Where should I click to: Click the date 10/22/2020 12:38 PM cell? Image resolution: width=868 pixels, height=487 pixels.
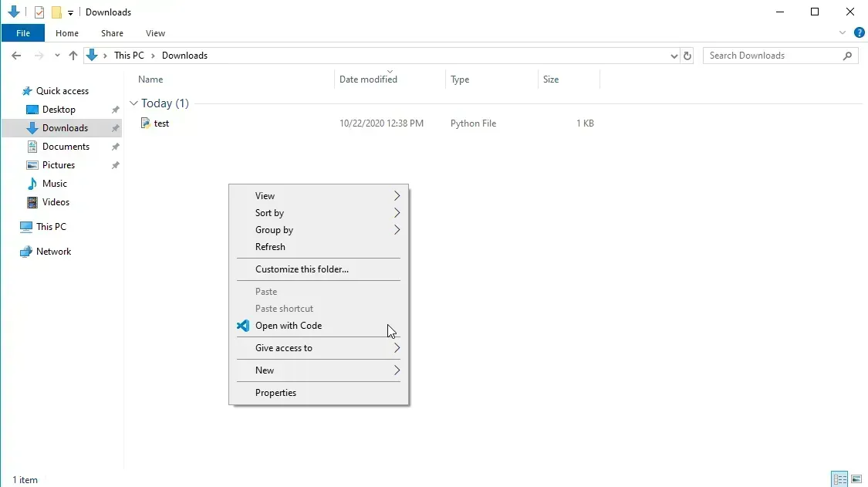pos(381,123)
